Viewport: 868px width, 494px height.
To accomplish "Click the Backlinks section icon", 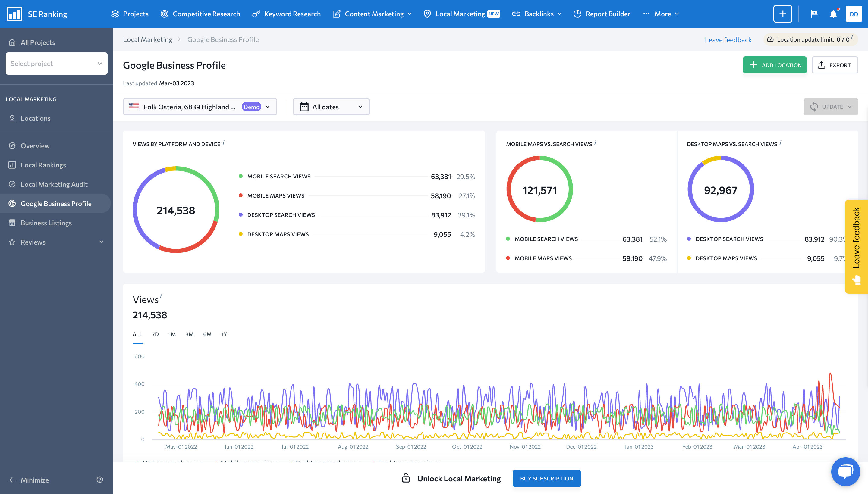I will 516,14.
